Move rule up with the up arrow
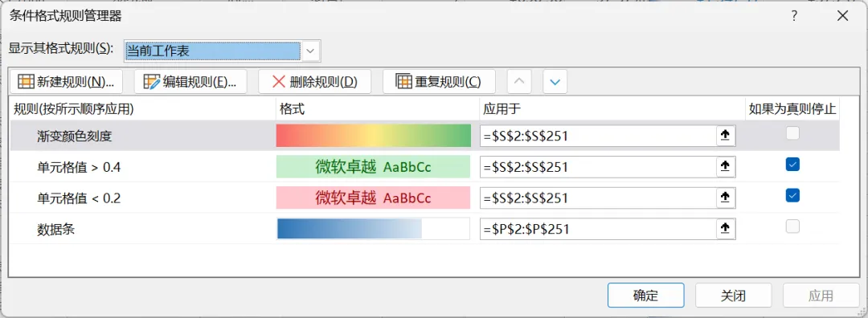 point(519,82)
